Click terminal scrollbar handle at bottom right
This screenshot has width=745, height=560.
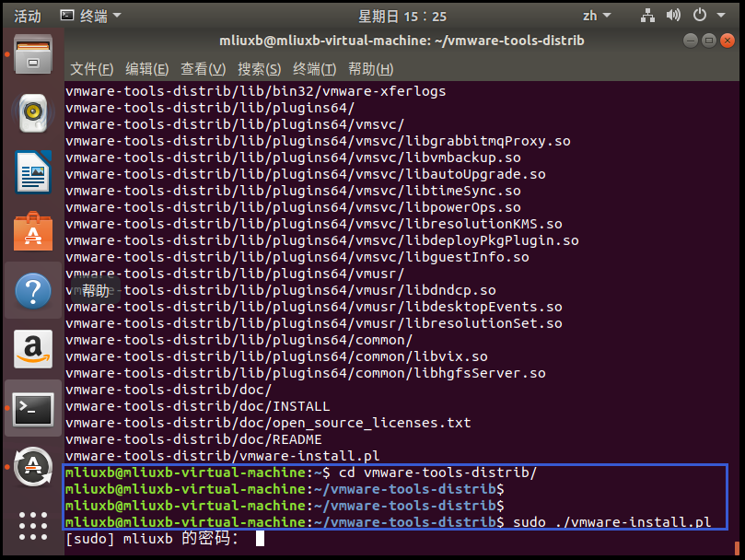click(737, 548)
